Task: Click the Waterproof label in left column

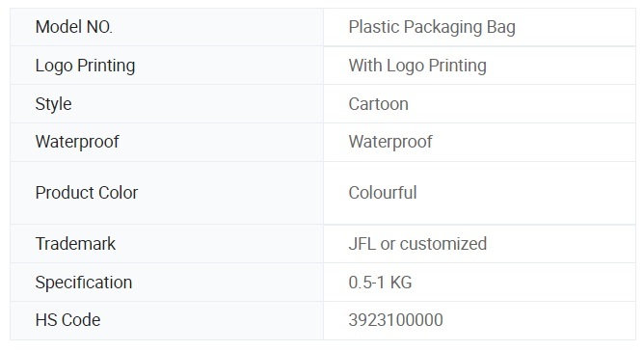Action: point(77,142)
